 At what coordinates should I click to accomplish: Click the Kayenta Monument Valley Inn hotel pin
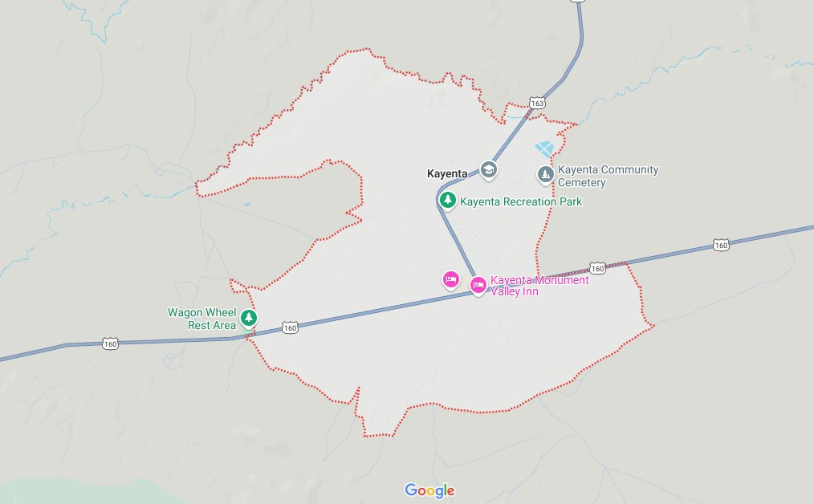click(x=478, y=286)
